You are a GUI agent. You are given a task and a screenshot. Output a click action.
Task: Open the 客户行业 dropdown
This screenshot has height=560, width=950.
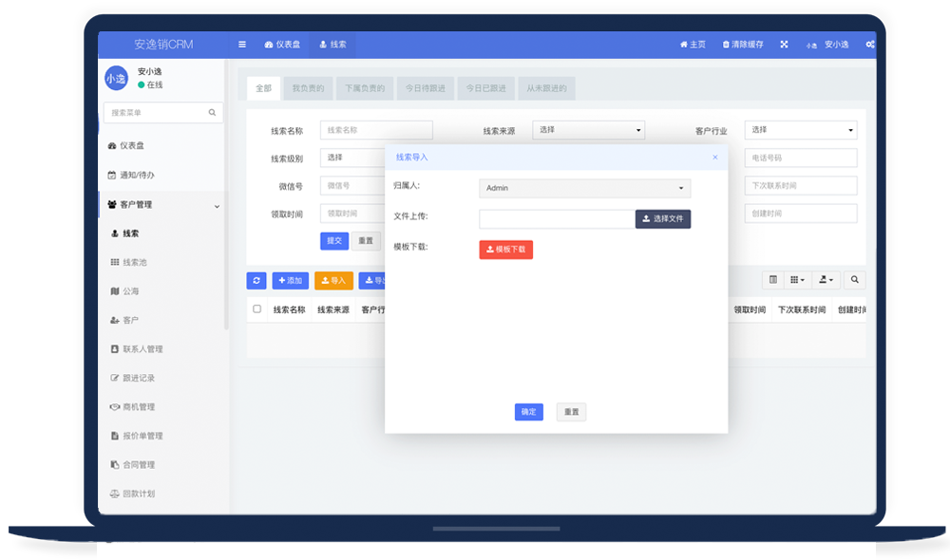coord(800,130)
